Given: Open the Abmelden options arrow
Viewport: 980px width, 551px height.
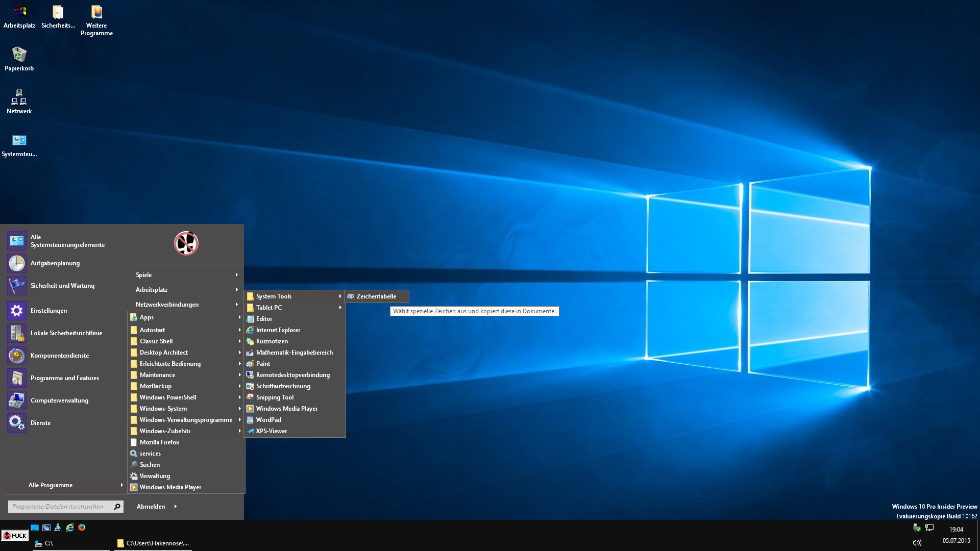Looking at the screenshot, I should click(175, 507).
